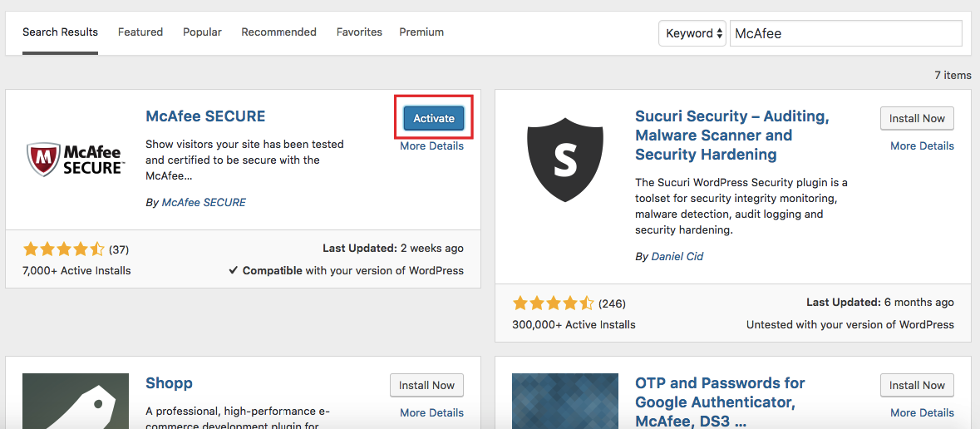The width and height of the screenshot is (980, 429).
Task: Open author link McAfee SECURE
Action: tap(204, 202)
